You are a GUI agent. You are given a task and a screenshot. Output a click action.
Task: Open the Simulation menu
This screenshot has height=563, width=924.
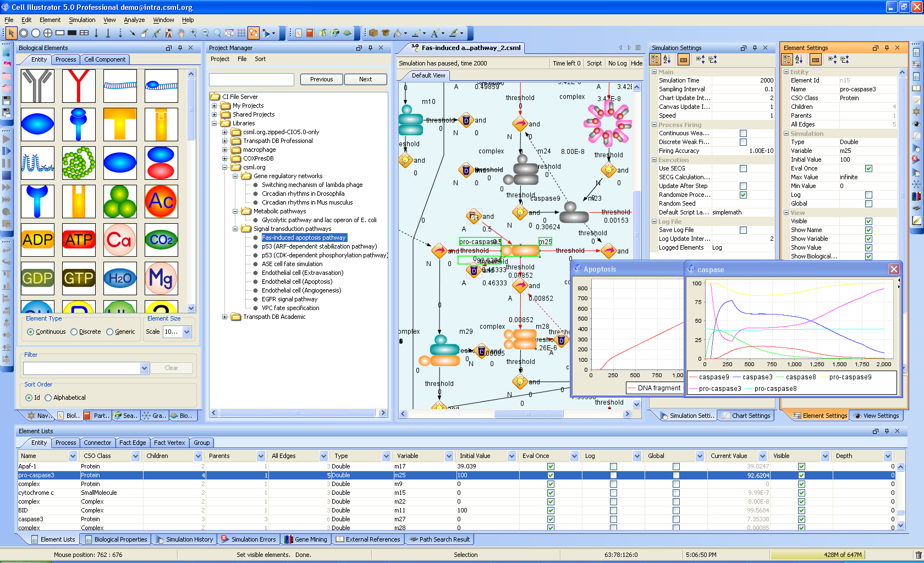[x=82, y=20]
